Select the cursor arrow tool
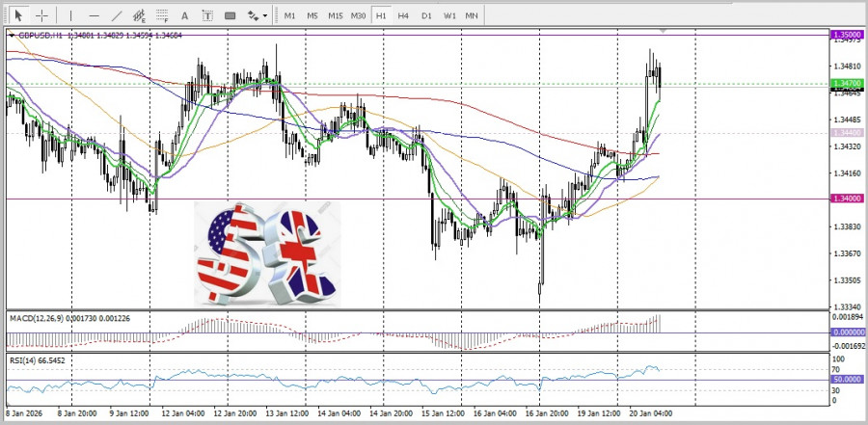 coord(19,15)
